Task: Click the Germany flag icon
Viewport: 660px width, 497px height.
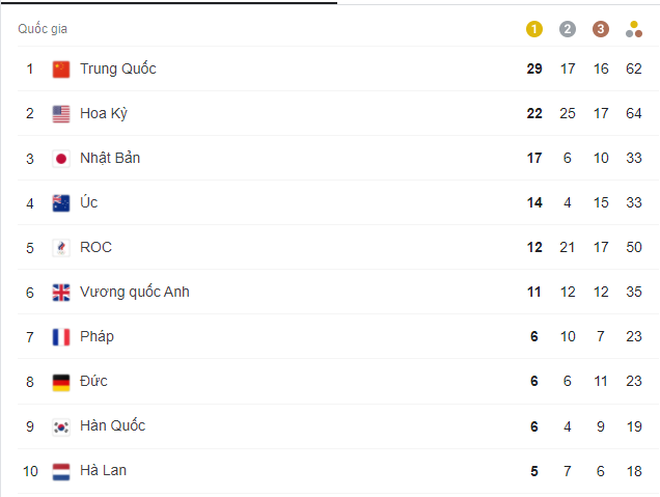Action: click(62, 381)
